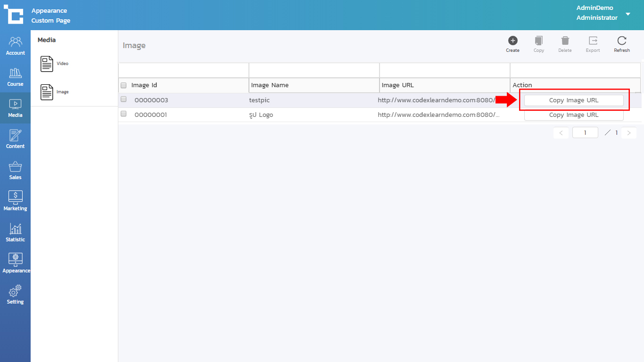Image resolution: width=644 pixels, height=362 pixels.
Task: Click the Image Name filter field
Action: click(314, 70)
